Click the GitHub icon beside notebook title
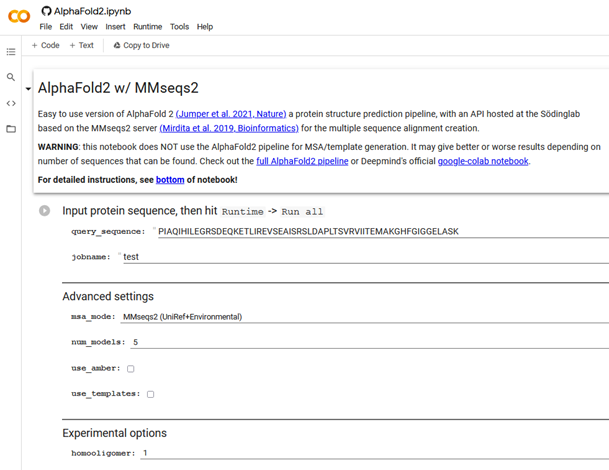The image size is (609, 470). 46,11
